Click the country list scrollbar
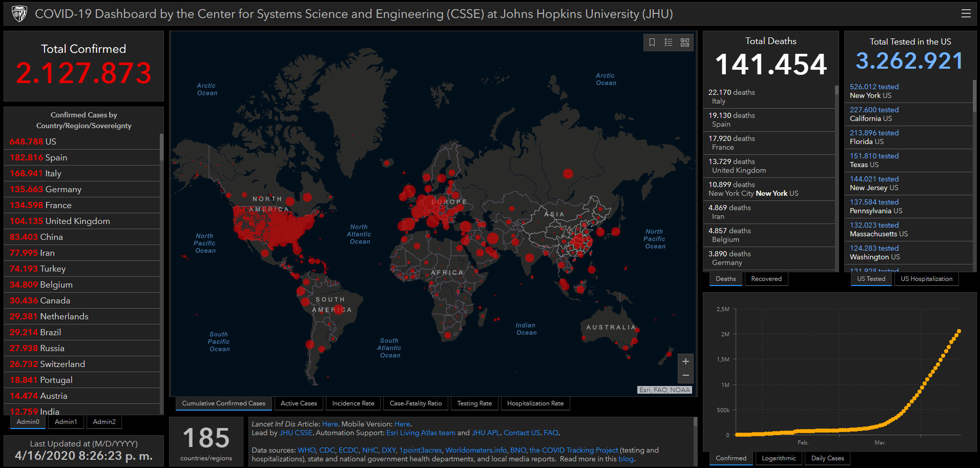 click(161, 148)
